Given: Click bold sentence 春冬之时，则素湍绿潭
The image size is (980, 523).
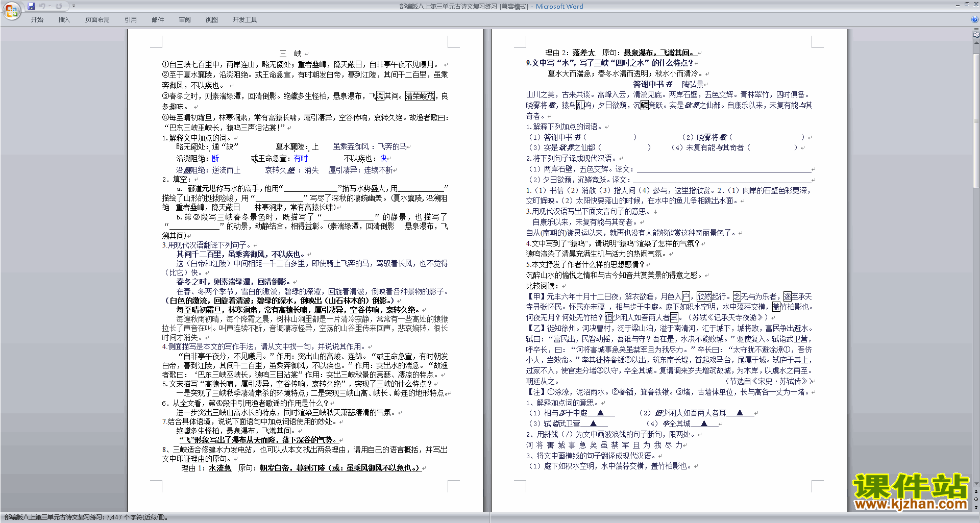Looking at the screenshot, I should tap(233, 282).
